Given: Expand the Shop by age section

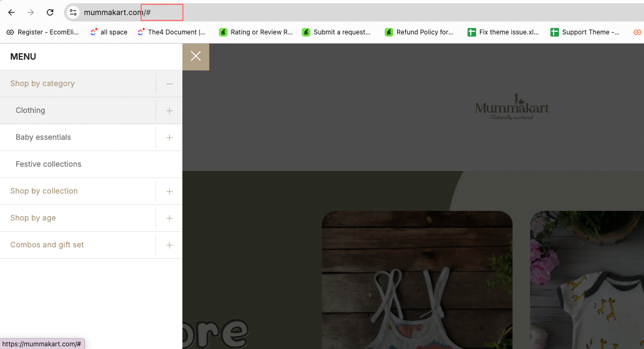Looking at the screenshot, I should pyautogui.click(x=169, y=218).
